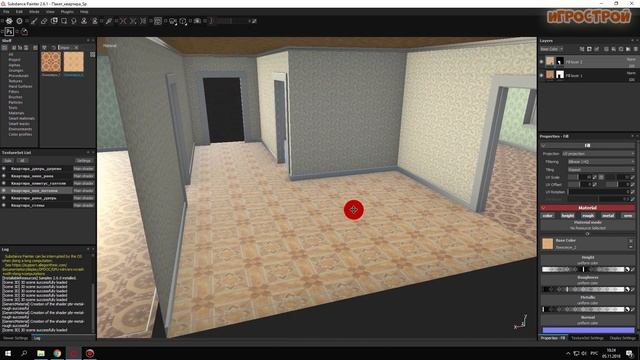Click the folder icon in the Layers toolbar
Viewport: 640px width, 360px height.
(x=628, y=49)
